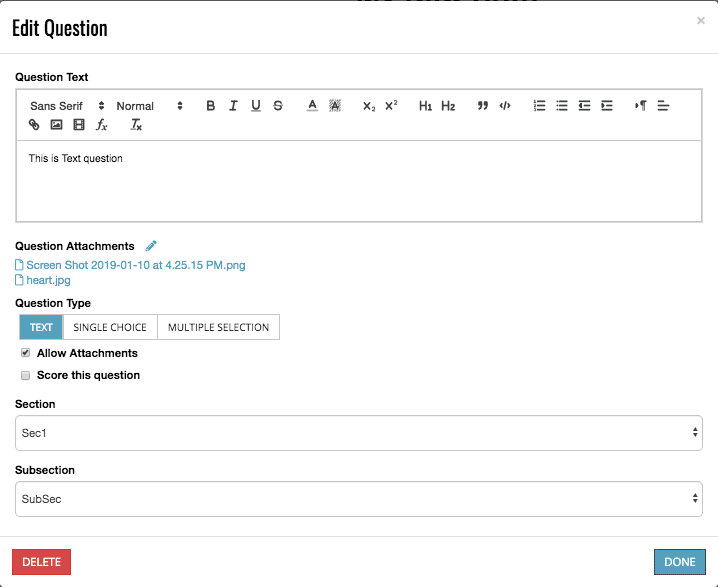Viewport: 718px width, 587px height.
Task: Increase indent of text
Action: [607, 106]
